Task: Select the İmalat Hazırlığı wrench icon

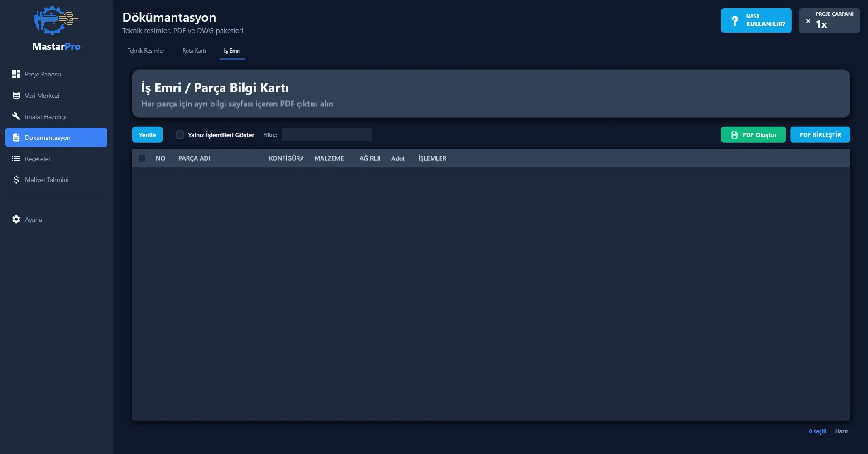Action: point(16,116)
